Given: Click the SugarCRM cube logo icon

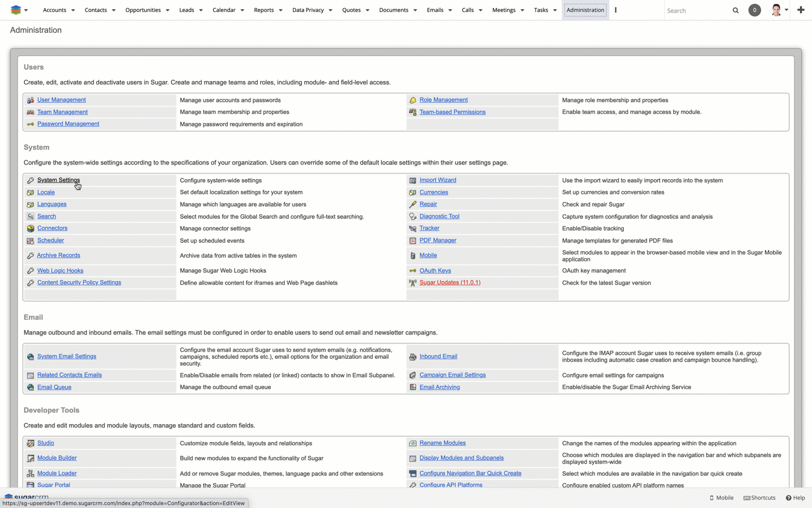Looking at the screenshot, I should 15,10.
